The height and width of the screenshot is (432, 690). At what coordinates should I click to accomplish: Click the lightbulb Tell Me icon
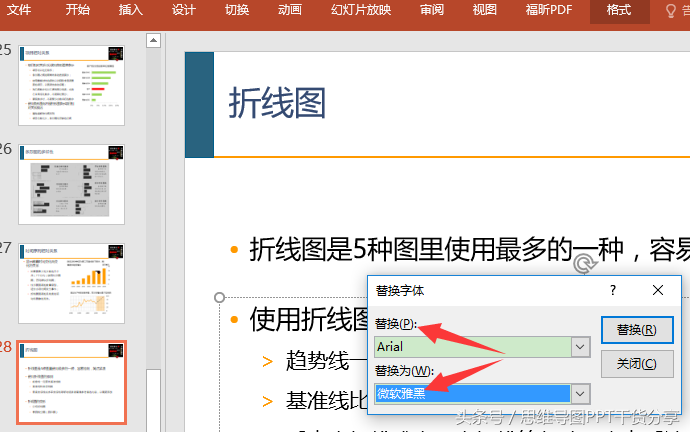click(x=671, y=11)
